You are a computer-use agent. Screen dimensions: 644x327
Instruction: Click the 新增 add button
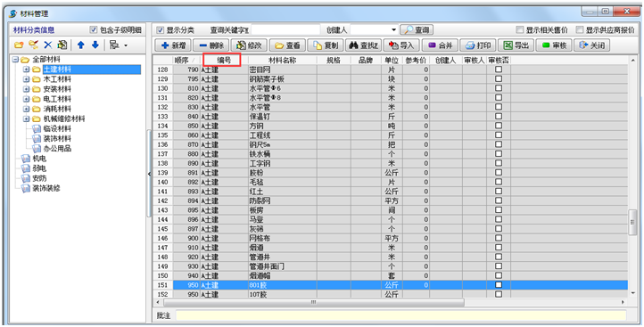click(173, 45)
